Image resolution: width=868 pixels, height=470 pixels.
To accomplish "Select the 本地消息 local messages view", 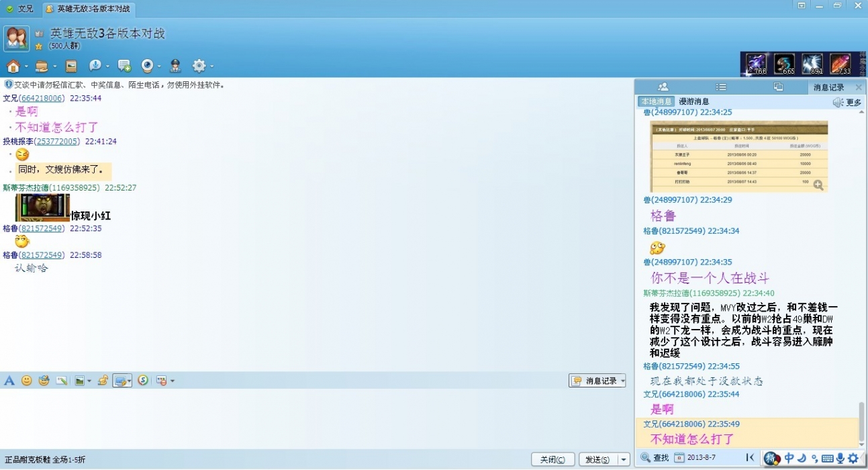I will click(x=656, y=101).
